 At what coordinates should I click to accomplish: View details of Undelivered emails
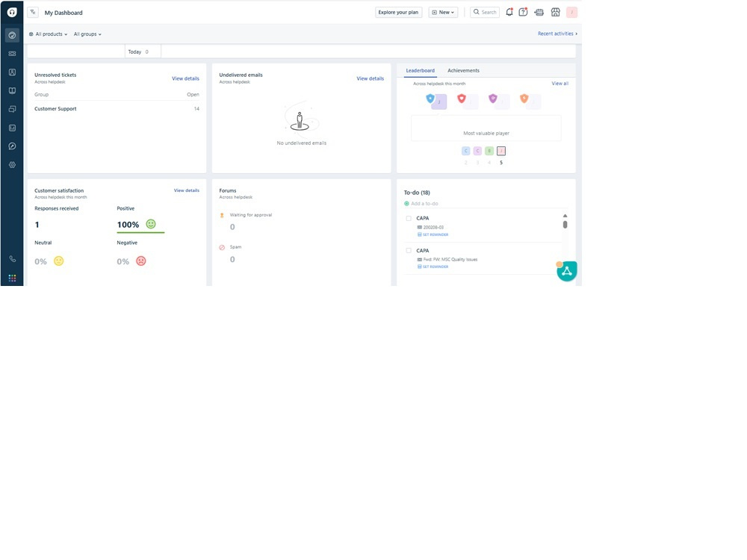[371, 78]
